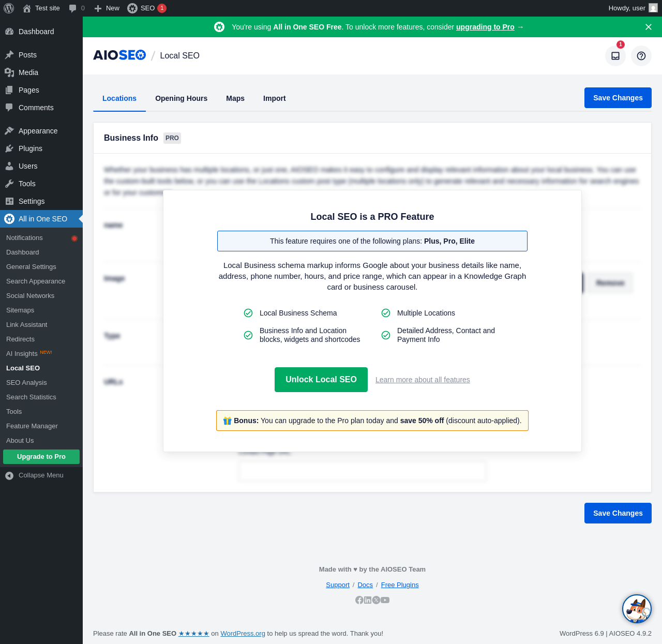Click the sidebar Upgrade to Pro button
The height and width of the screenshot is (644, 662).
pyautogui.click(x=41, y=457)
